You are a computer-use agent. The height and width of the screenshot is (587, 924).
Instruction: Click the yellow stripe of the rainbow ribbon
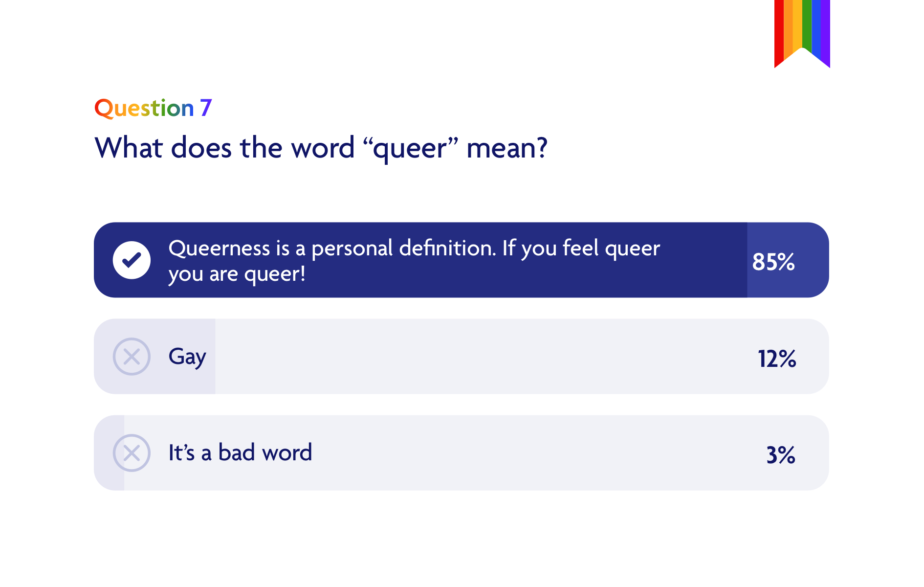(x=797, y=24)
